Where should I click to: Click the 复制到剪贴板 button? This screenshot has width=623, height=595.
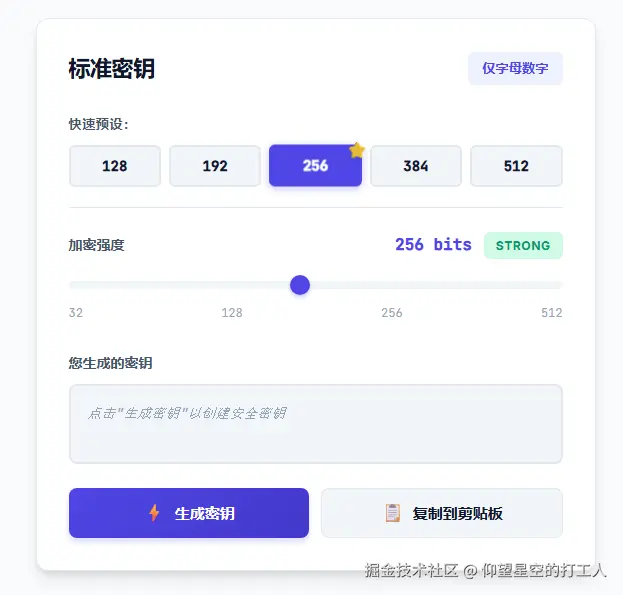(x=442, y=513)
